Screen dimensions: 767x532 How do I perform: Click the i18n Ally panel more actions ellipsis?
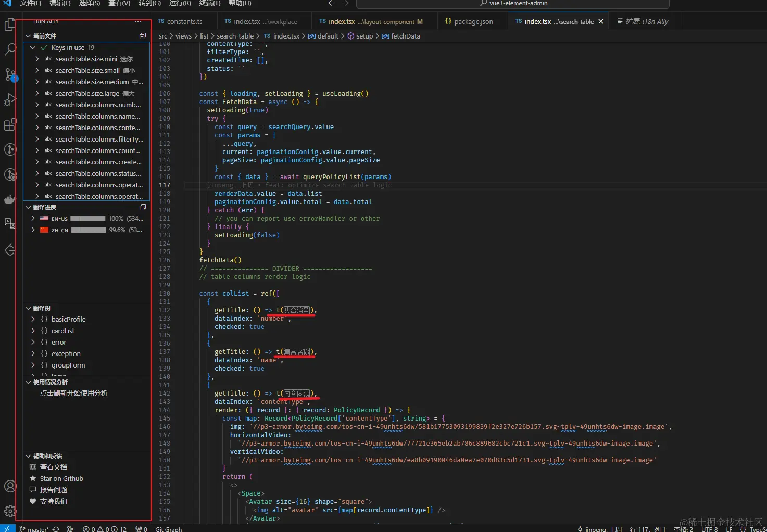click(x=137, y=22)
